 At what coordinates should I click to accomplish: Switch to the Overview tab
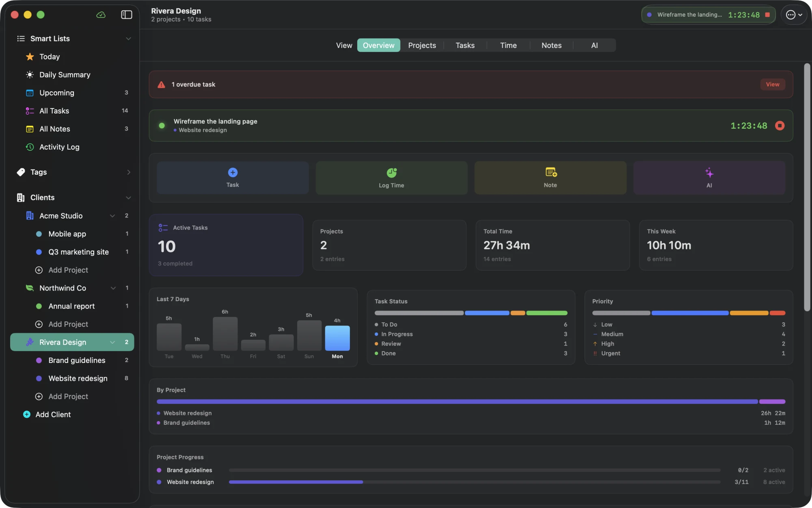378,45
